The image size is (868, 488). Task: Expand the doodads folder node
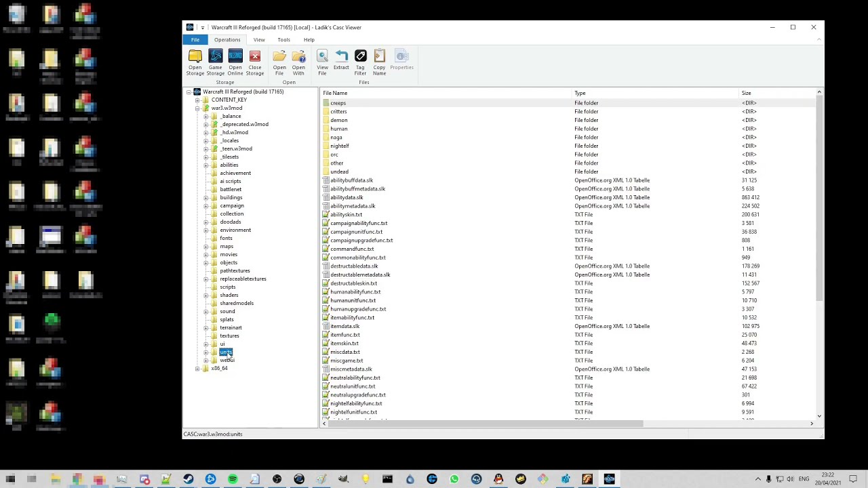point(205,222)
